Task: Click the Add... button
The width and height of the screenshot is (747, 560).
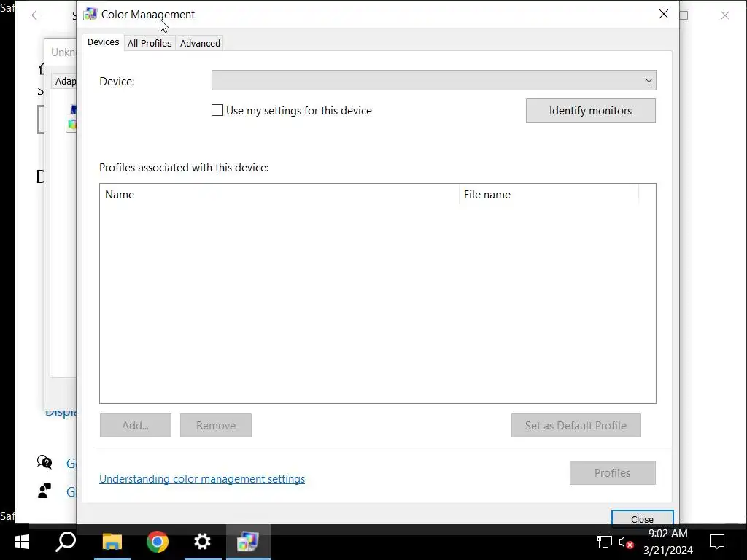Action: tap(135, 425)
